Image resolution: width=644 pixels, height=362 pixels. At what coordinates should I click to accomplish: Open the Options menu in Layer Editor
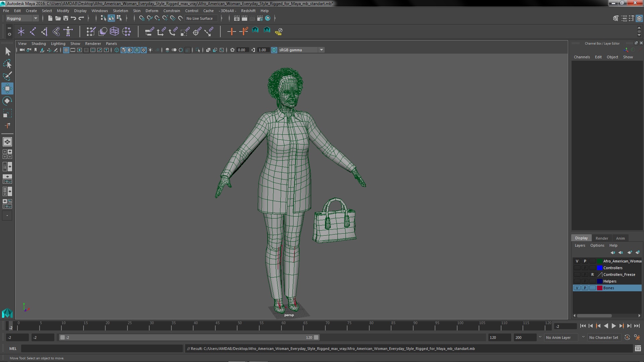click(x=597, y=245)
